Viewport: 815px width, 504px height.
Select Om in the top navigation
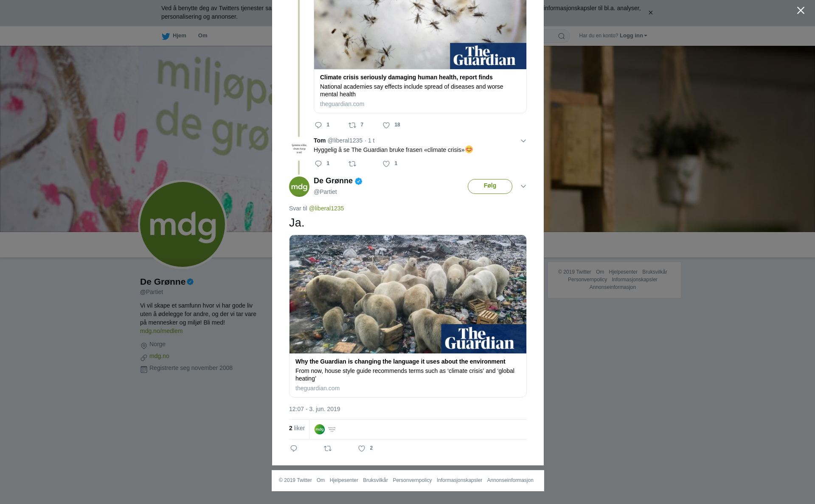[x=202, y=36]
